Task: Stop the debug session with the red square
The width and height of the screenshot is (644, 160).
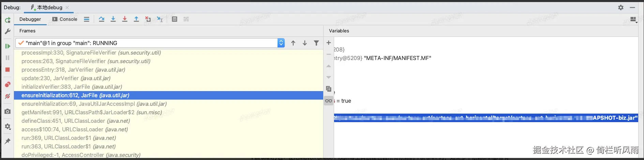Action: point(8,70)
